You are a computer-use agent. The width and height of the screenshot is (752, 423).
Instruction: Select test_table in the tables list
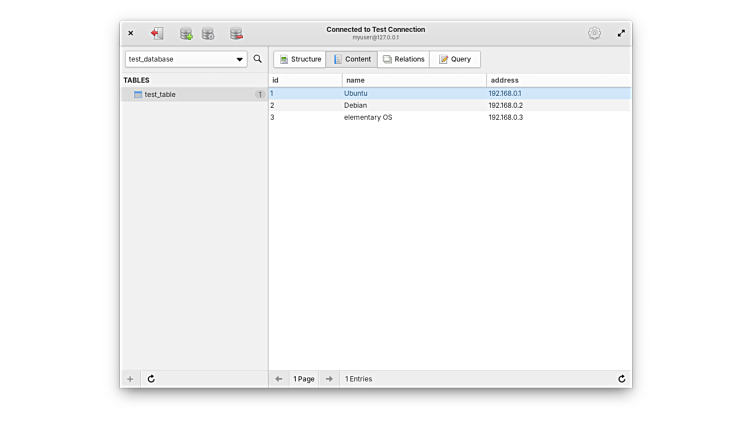click(160, 94)
